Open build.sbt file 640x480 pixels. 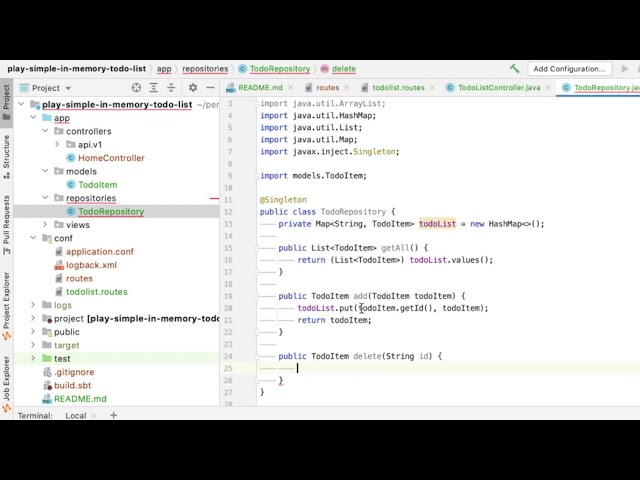click(73, 385)
